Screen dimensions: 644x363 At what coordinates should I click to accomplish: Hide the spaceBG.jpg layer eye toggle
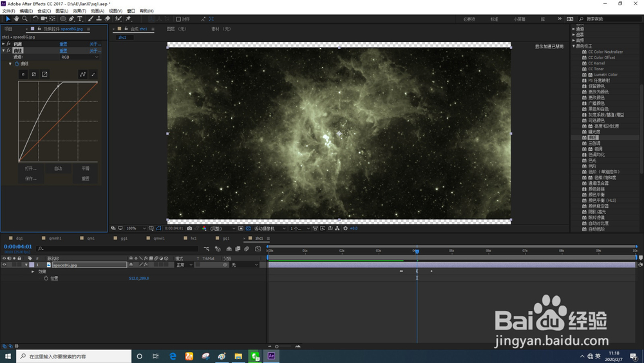pyautogui.click(x=4, y=265)
